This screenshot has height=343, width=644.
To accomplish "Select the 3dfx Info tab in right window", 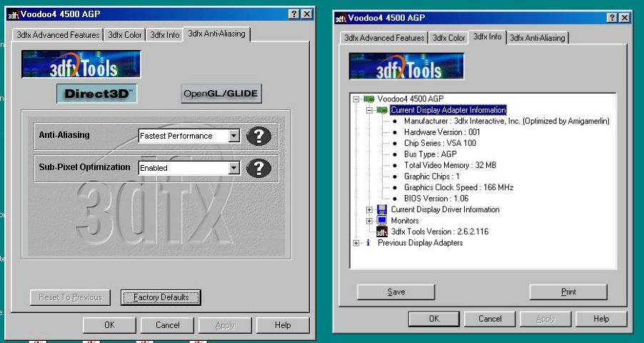I will 487,36.
